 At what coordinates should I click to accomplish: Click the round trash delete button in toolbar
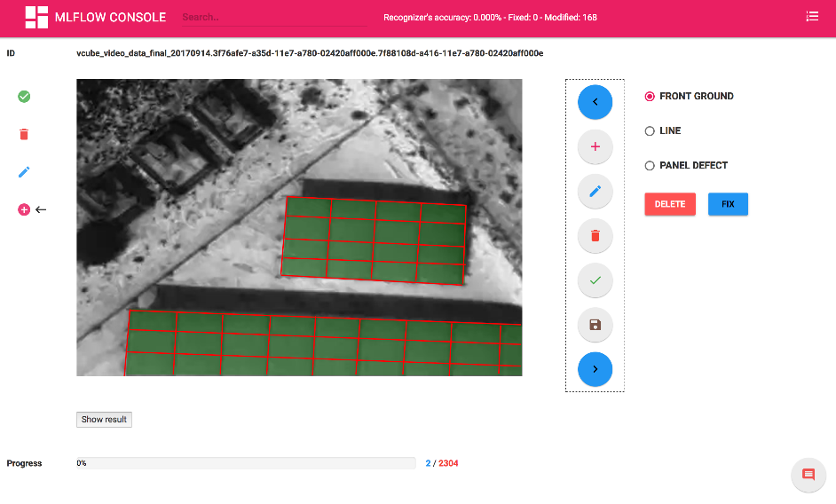(595, 236)
